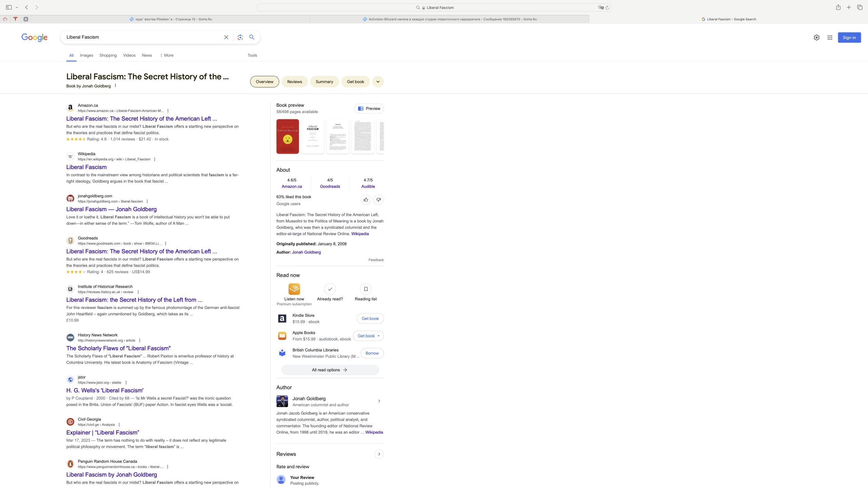Click the browser forward arrow
Screen dimensions: 868x487
click(37, 7)
